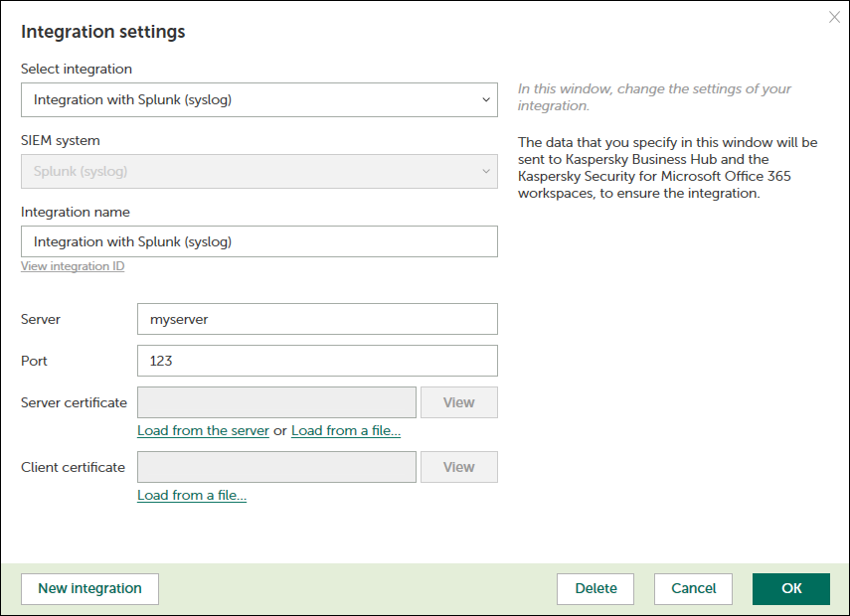Click the Server field containing myserver

click(316, 319)
